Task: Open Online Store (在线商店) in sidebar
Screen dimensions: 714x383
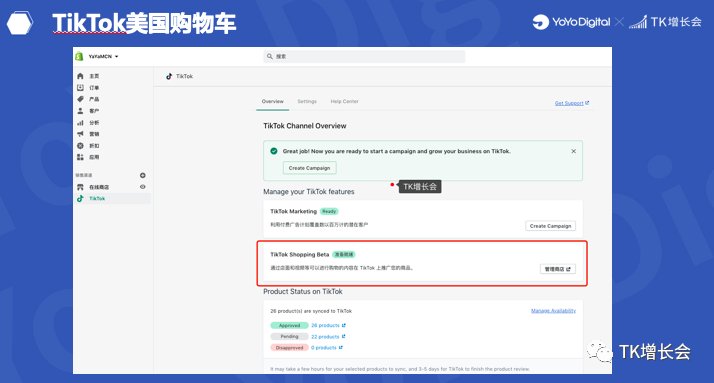Action: coord(99,187)
